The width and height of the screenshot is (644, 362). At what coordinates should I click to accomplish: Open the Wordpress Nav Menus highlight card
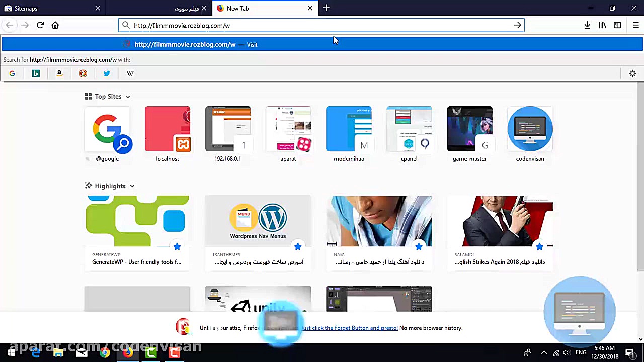point(258,232)
